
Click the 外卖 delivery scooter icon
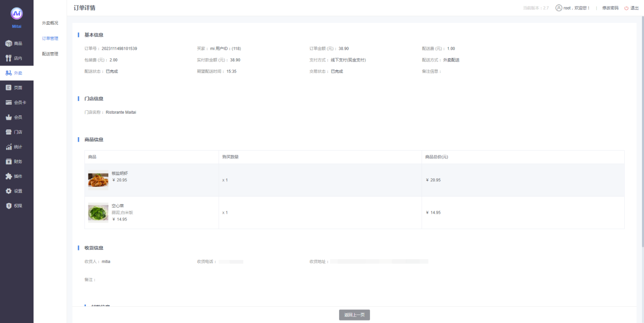point(9,73)
